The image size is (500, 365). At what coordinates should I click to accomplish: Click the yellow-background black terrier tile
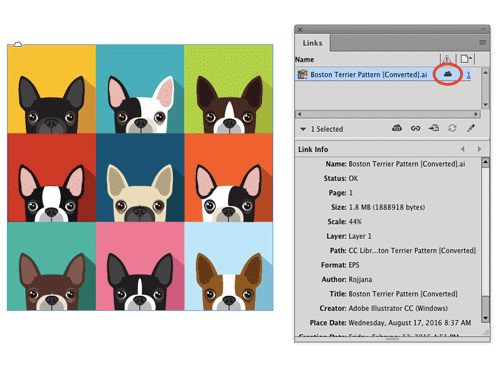tap(52, 89)
